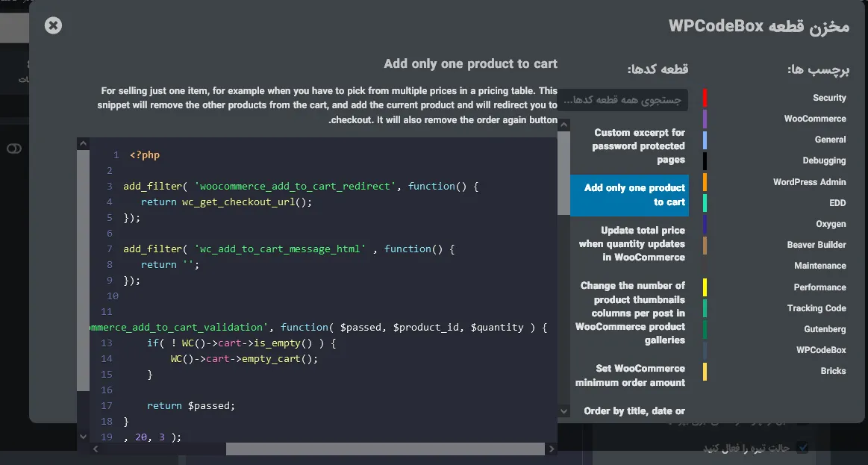Filter snippets by Oxygen tag
The height and width of the screenshot is (465, 868).
(831, 224)
